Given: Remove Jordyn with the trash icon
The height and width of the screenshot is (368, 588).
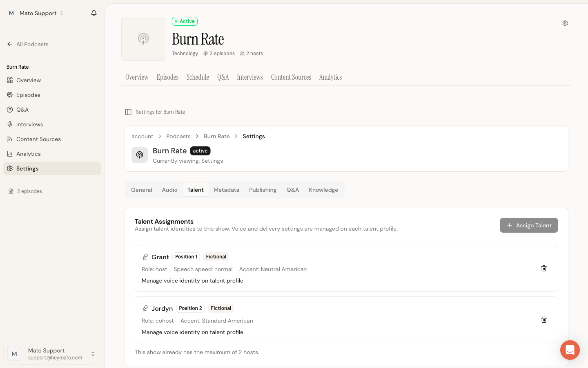Looking at the screenshot, I should 544,320.
